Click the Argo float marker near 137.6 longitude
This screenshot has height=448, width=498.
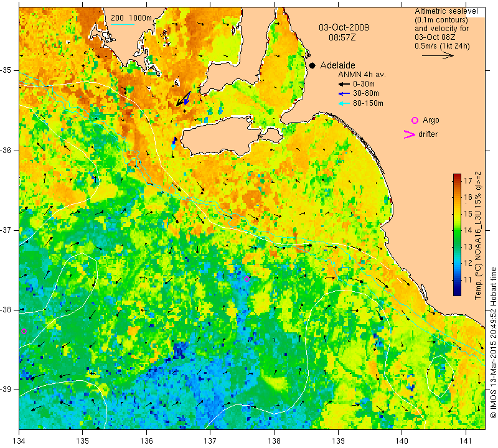pyautogui.click(x=247, y=279)
